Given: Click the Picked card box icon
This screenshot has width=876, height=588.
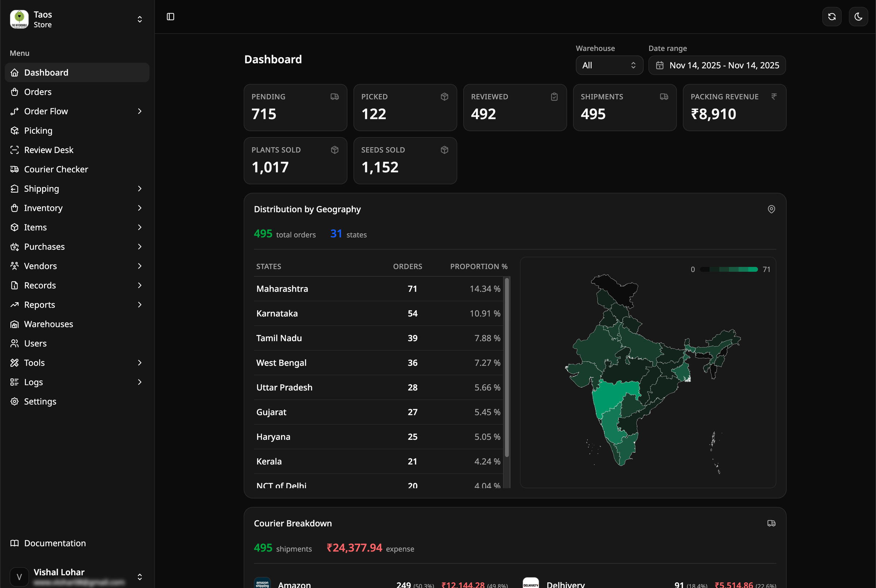Looking at the screenshot, I should 444,97.
